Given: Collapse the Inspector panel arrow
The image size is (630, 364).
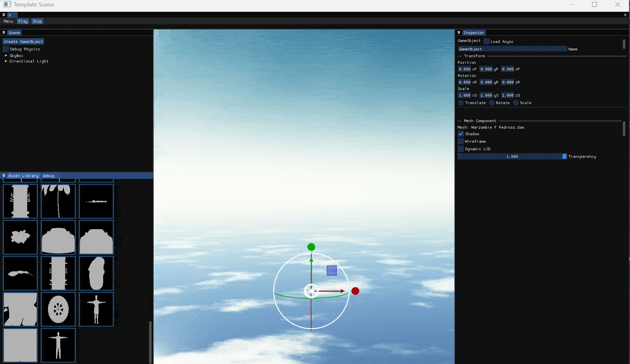Looking at the screenshot, I should [459, 33].
